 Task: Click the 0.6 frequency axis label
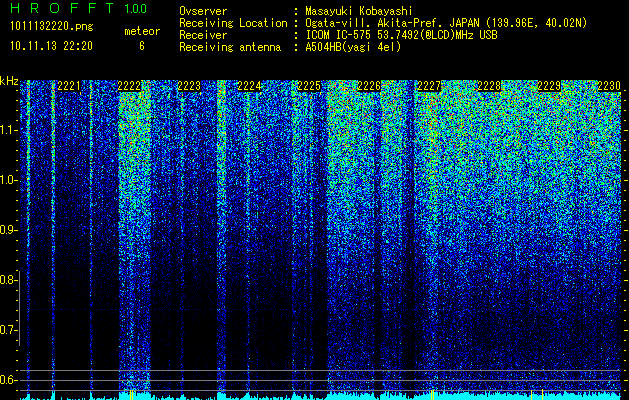(7, 380)
